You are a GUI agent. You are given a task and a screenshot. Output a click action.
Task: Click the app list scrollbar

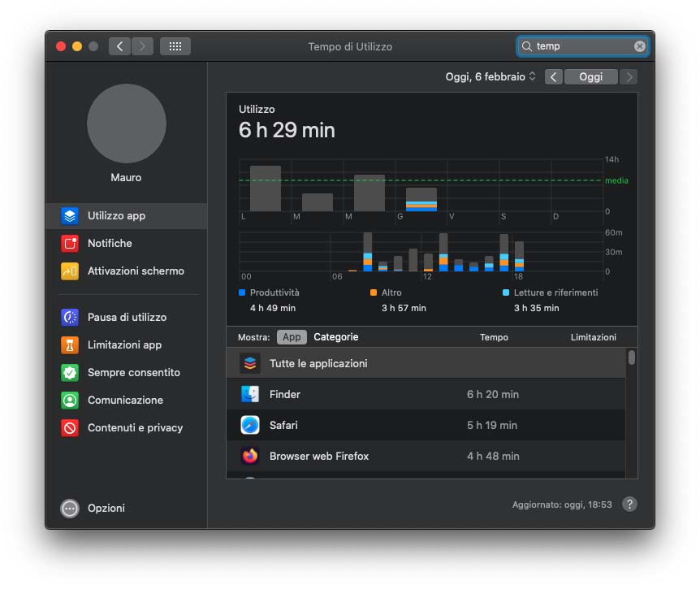(x=631, y=357)
